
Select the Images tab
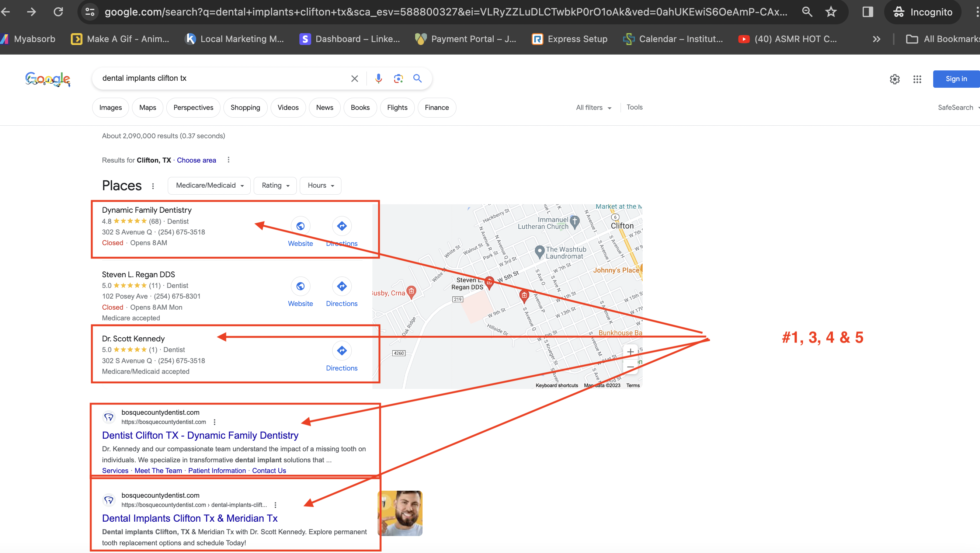[x=110, y=107]
